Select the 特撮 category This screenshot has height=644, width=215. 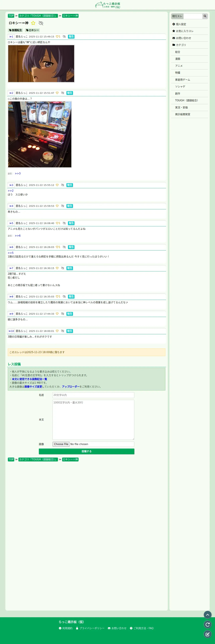190,73
